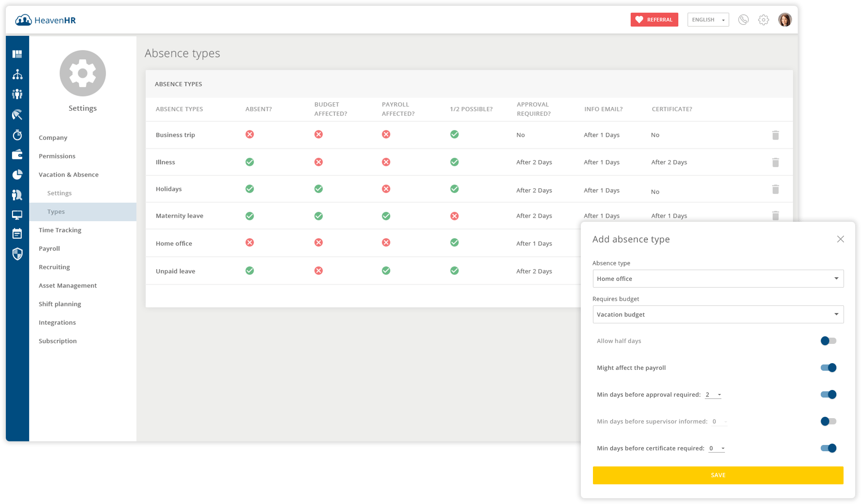The width and height of the screenshot is (861, 504).
Task: Expand the Requires budget dropdown
Action: click(718, 314)
